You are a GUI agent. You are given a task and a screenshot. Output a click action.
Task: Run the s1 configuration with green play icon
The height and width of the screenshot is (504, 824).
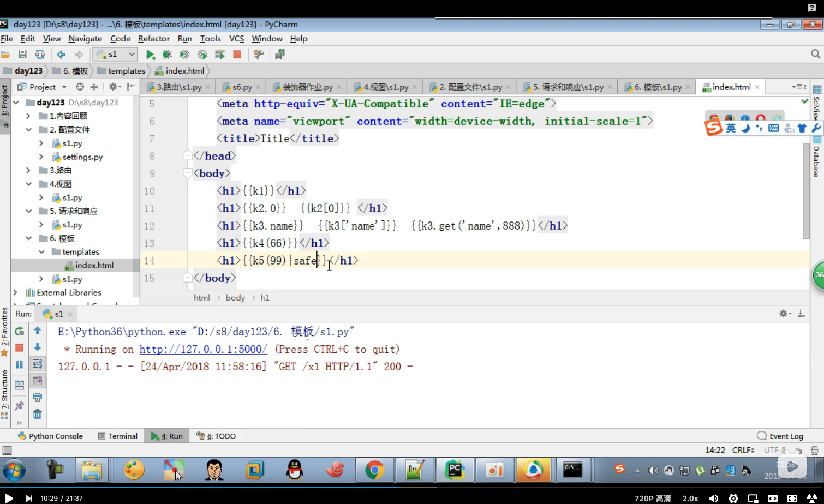click(x=150, y=55)
